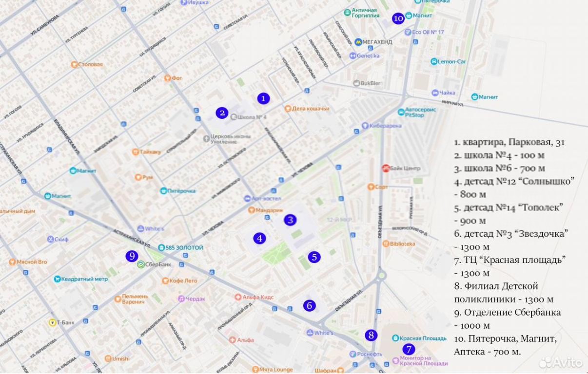Click the Avito watermark logo
Viewport: 588px width, 374px height.
(561, 362)
